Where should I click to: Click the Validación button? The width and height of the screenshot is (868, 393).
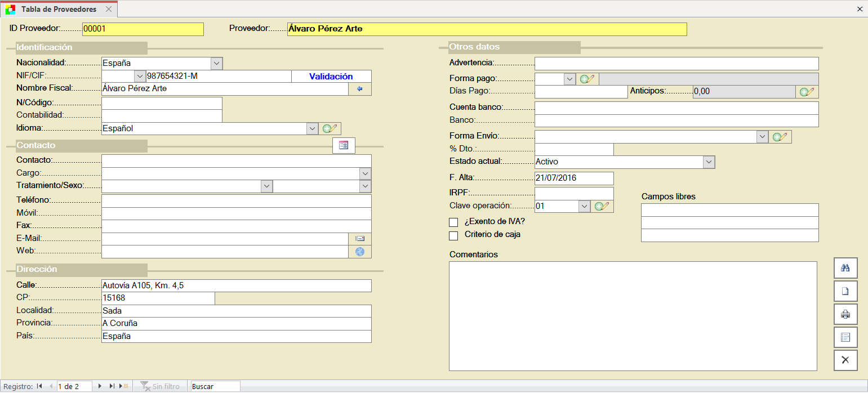pyautogui.click(x=331, y=77)
